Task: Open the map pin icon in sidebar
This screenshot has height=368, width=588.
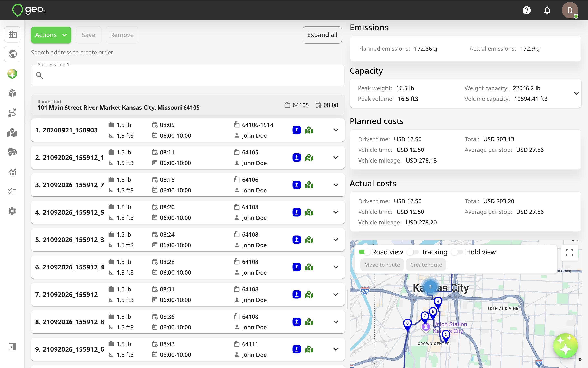Action: coord(12,133)
